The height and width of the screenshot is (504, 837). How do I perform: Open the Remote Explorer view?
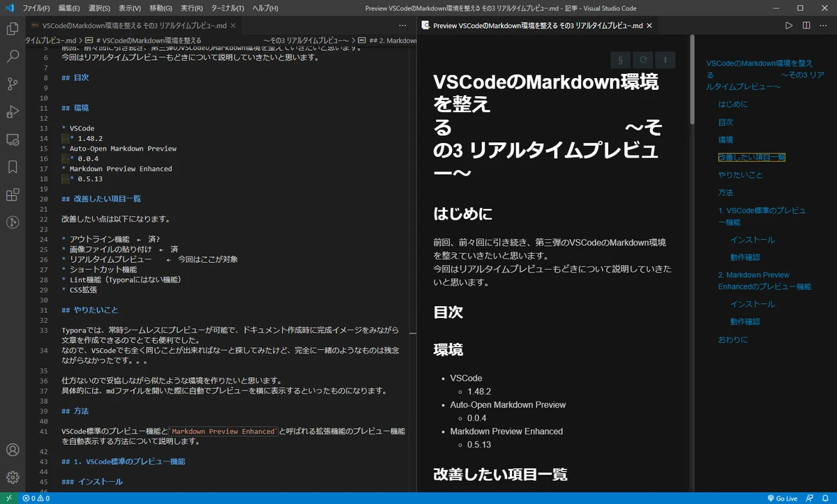tap(13, 139)
